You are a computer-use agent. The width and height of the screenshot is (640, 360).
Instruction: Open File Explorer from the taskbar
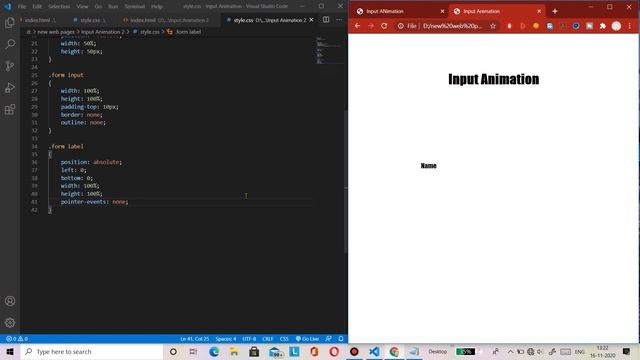pyautogui.click(x=234, y=351)
